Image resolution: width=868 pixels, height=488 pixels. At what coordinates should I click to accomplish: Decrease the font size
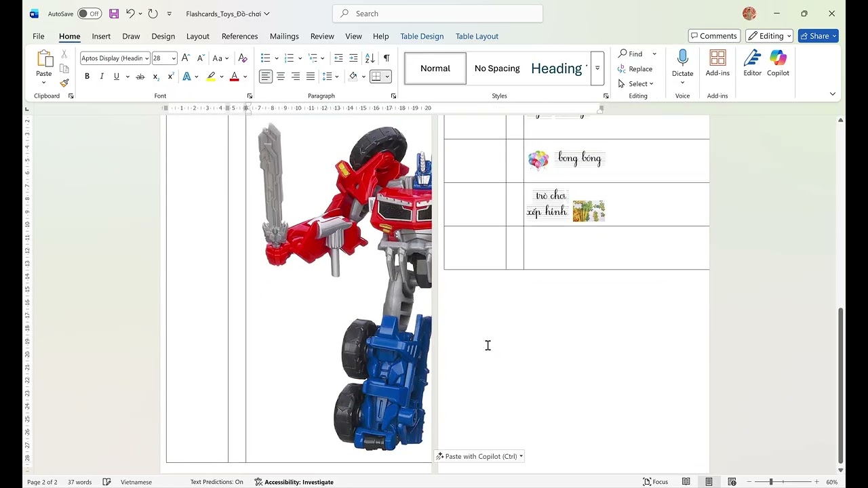[201, 58]
